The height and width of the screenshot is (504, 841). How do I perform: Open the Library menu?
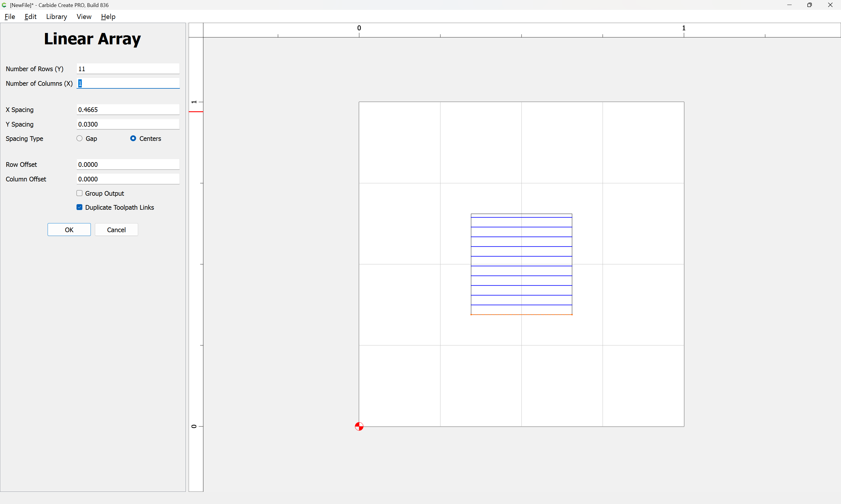(x=56, y=17)
